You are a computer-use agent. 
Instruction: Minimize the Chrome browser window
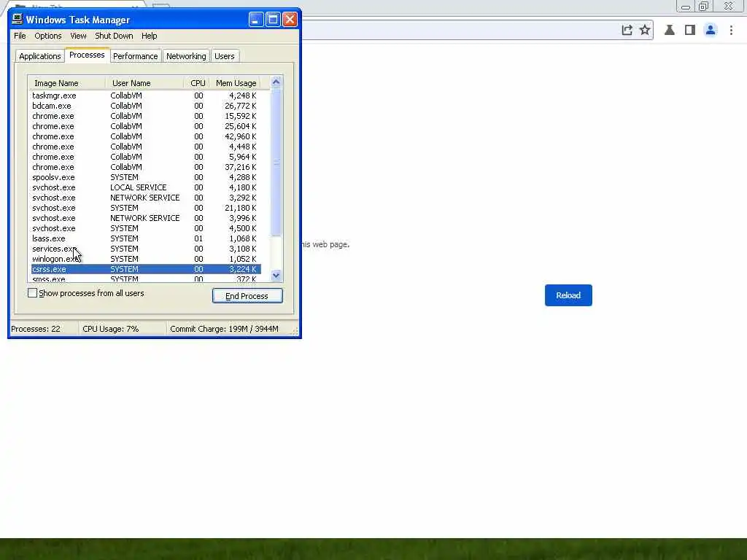pyautogui.click(x=686, y=6)
